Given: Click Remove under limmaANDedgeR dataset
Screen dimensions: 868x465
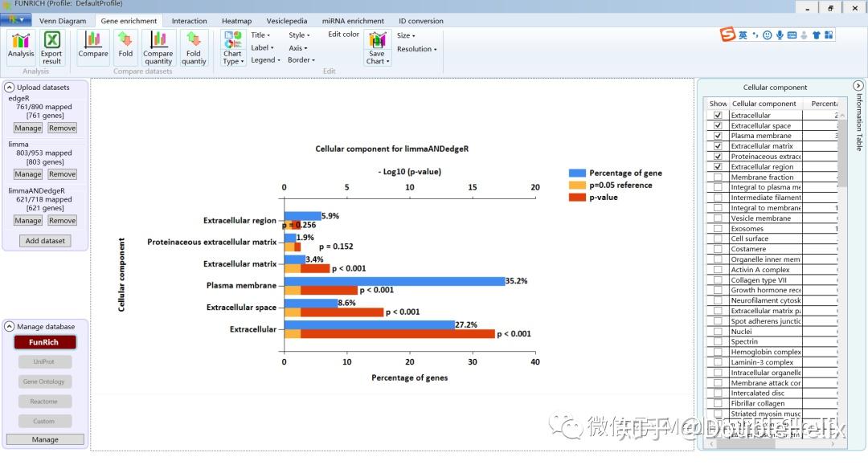Looking at the screenshot, I should pos(62,220).
